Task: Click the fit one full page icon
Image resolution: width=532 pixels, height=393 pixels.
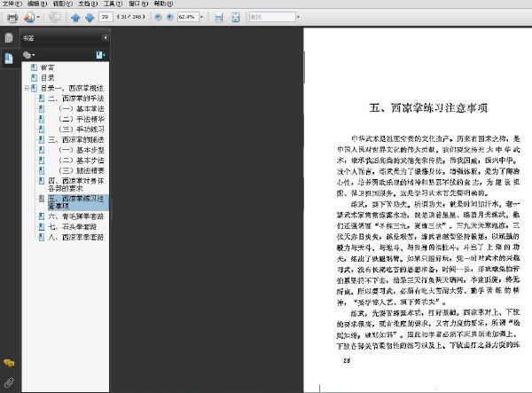Action: pyautogui.click(x=236, y=18)
